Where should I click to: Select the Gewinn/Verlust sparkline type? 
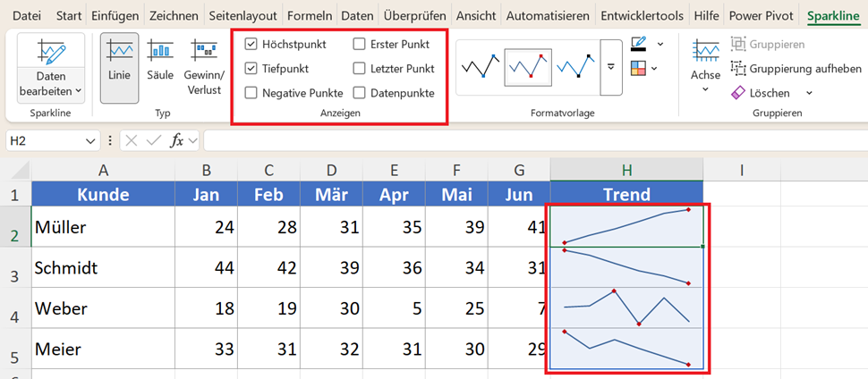tap(204, 68)
